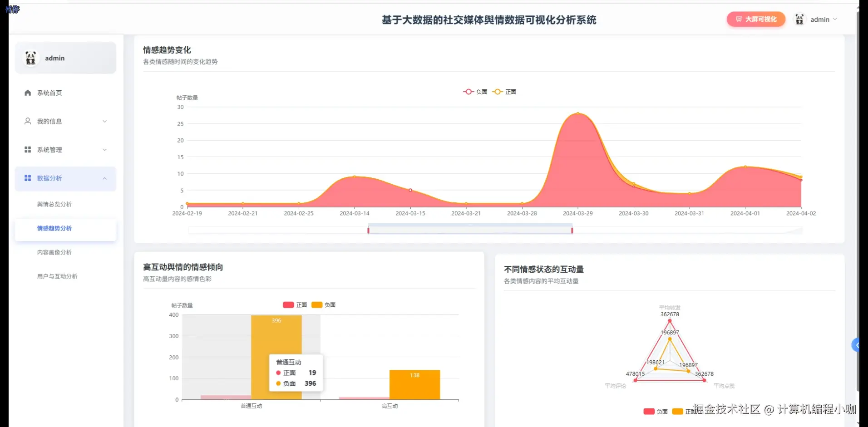Click the admin name in sidebar card
Screen dimensions: 868x427
tap(55, 58)
